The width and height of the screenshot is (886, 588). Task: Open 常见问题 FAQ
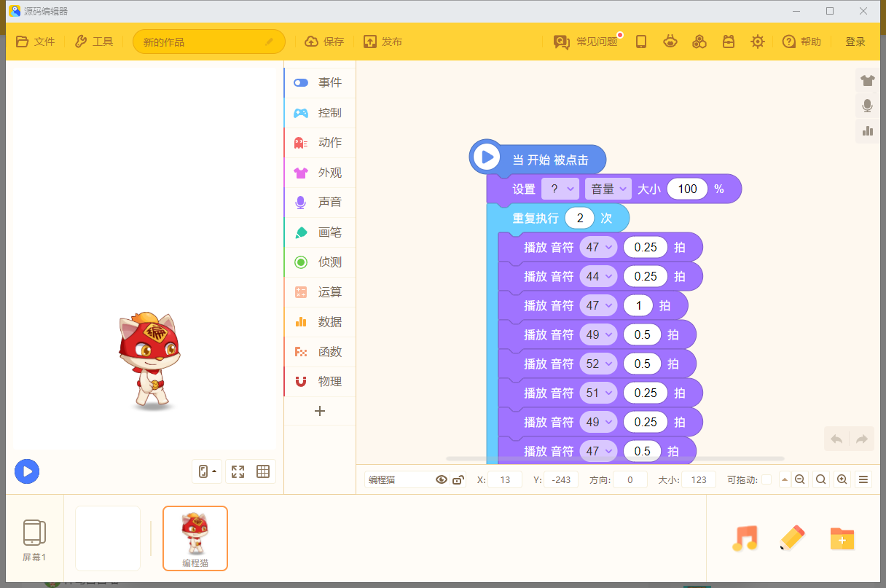[585, 42]
